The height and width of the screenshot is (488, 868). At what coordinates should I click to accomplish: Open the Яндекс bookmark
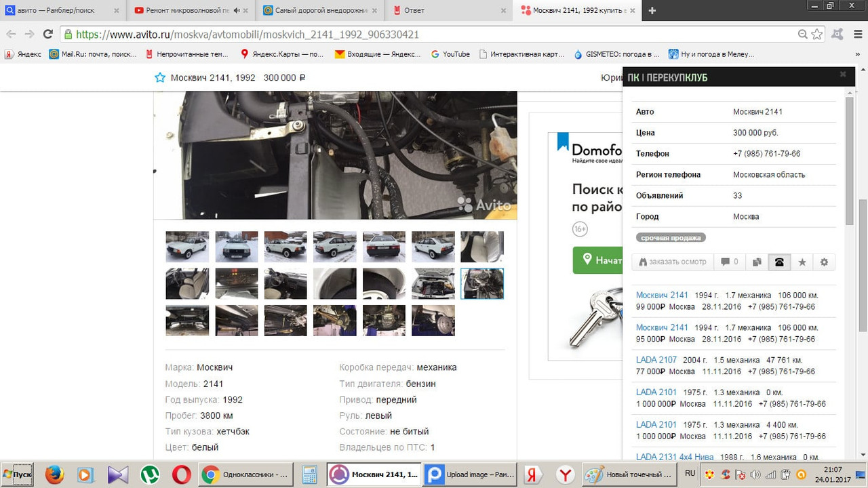pyautogui.click(x=23, y=54)
